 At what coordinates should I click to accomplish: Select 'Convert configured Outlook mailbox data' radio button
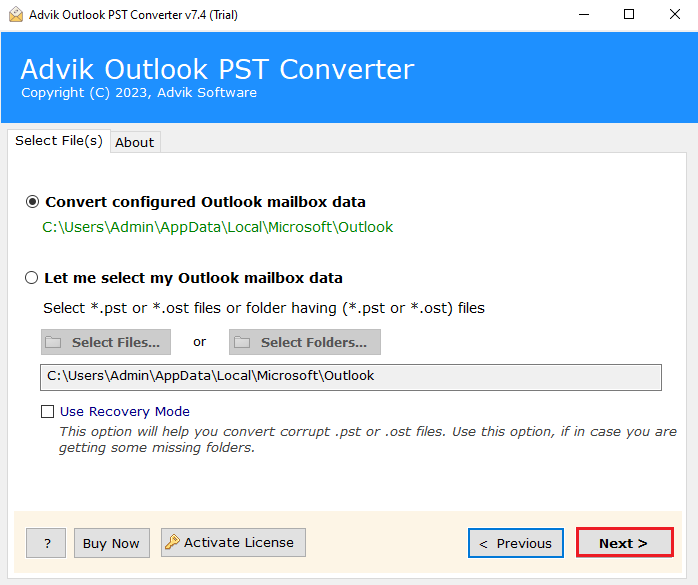pyautogui.click(x=32, y=202)
